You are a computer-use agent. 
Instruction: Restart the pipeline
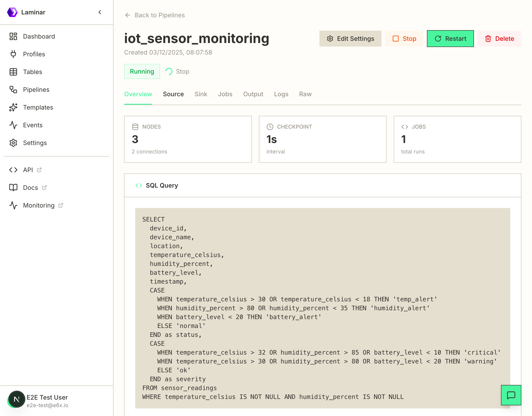click(x=450, y=39)
